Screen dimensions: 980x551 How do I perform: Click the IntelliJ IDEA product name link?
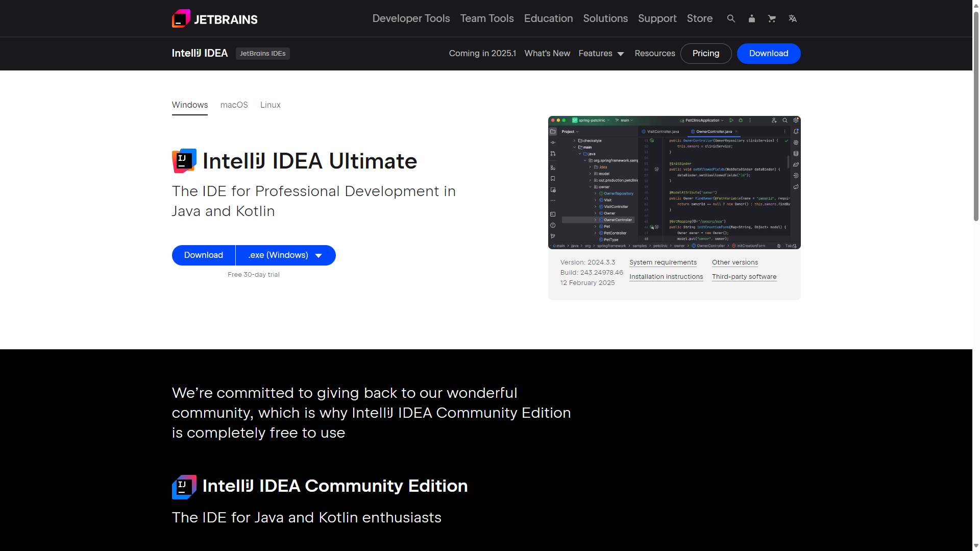click(200, 53)
